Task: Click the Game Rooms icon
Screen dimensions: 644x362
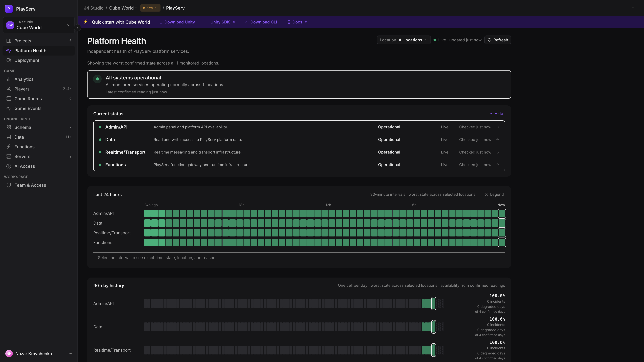Action: point(9,99)
